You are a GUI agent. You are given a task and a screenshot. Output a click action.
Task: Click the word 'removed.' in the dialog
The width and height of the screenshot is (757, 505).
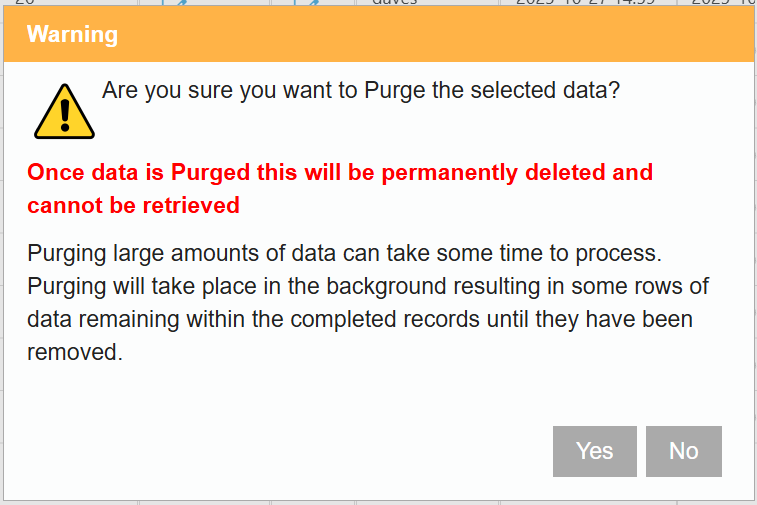(x=74, y=352)
